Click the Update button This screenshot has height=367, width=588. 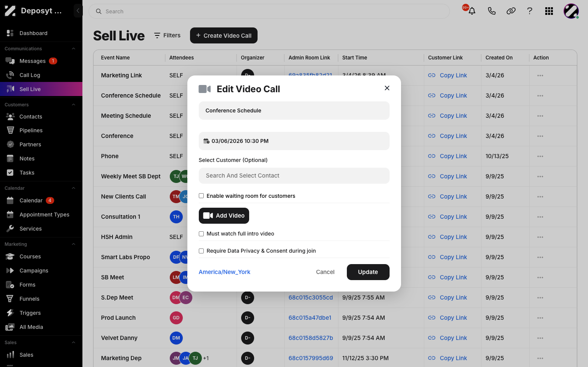coord(368,272)
